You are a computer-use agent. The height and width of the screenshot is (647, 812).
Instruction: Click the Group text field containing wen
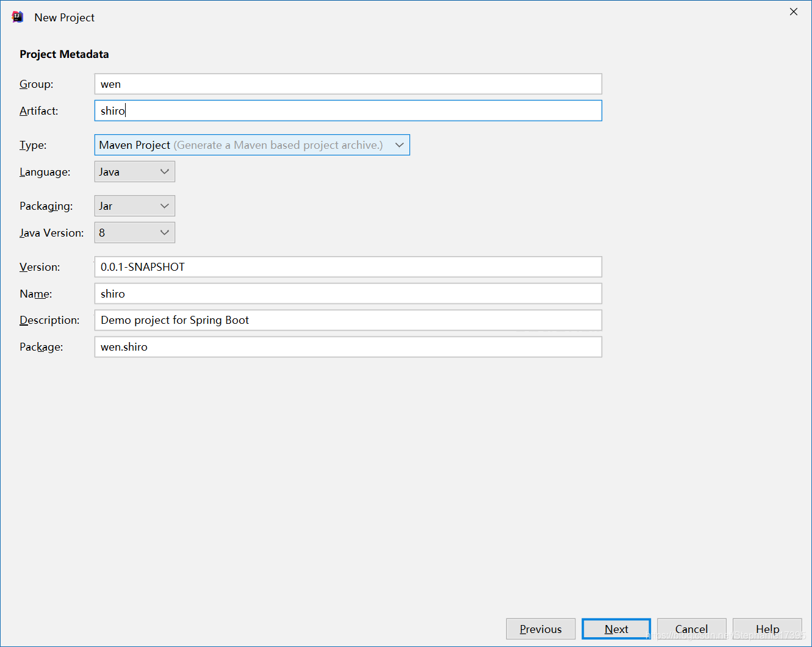[x=348, y=84]
